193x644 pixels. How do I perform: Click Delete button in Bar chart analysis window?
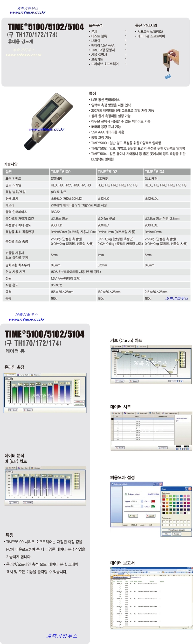click(28, 503)
